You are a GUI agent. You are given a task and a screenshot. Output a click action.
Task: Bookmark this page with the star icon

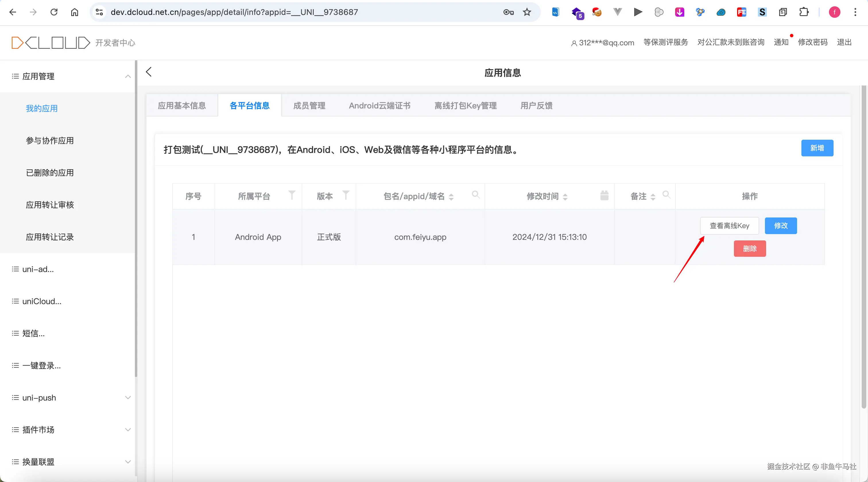coord(527,12)
